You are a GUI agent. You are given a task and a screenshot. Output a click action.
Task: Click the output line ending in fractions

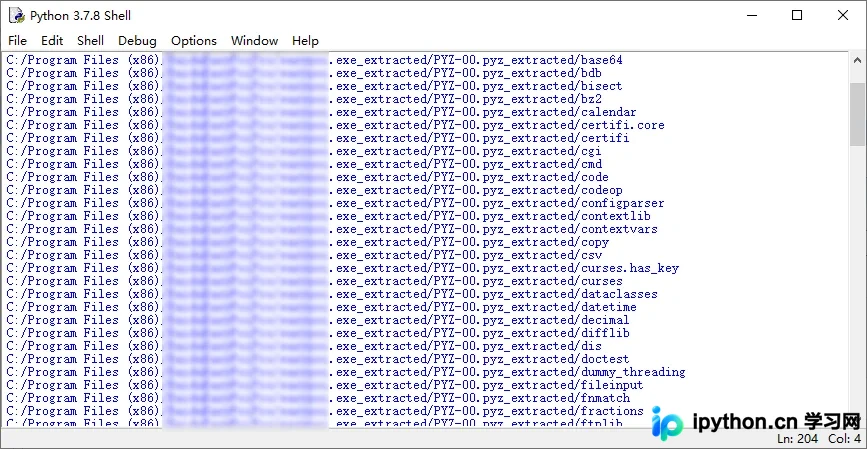point(325,411)
